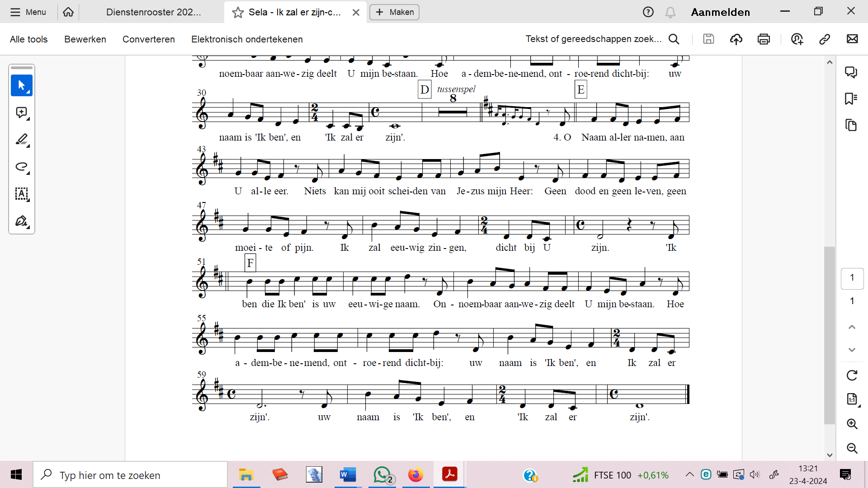Open Firefox from the taskbar
The image size is (868, 488).
pyautogui.click(x=415, y=475)
